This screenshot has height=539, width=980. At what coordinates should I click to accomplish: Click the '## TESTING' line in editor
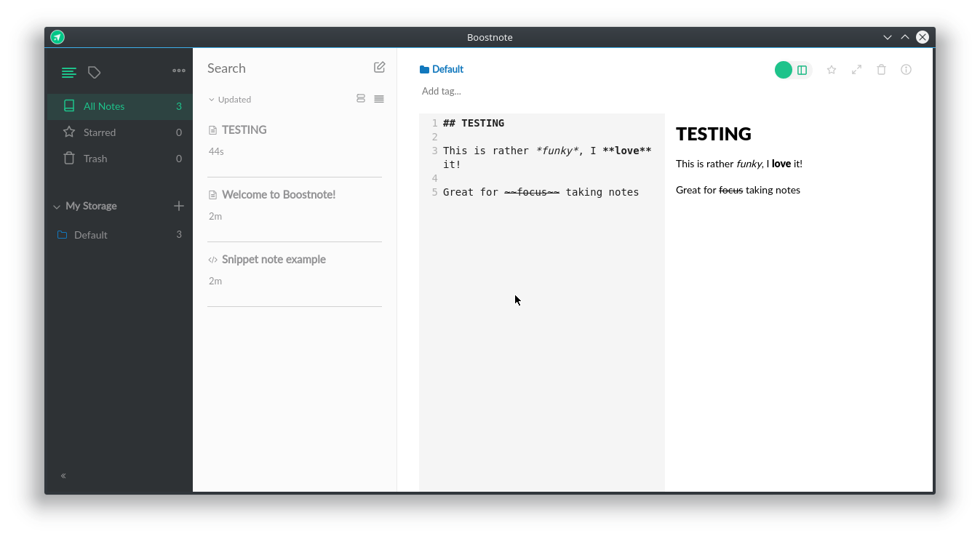point(474,123)
